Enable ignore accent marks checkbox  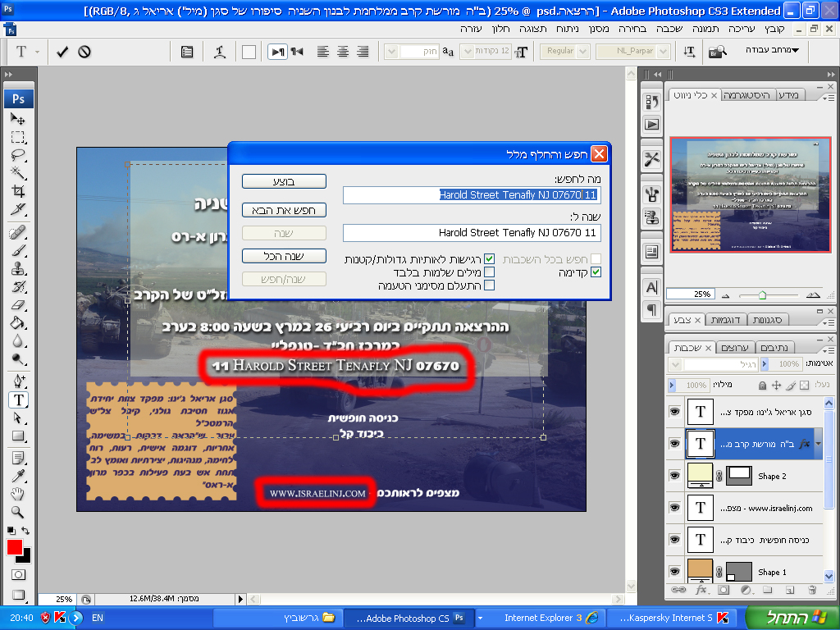489,285
